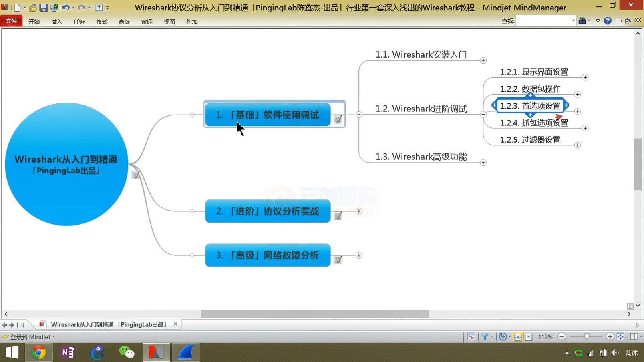The height and width of the screenshot is (362, 644).
Task: Undo the last action
Action: click(66, 8)
